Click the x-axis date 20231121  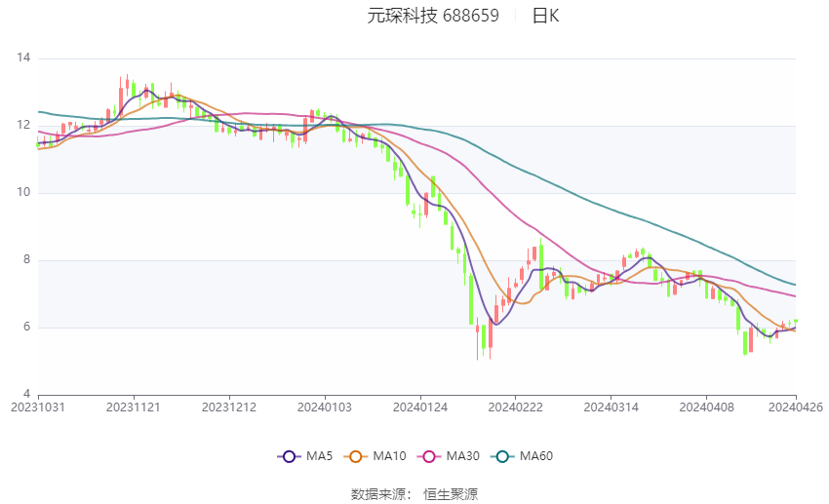pos(134,407)
